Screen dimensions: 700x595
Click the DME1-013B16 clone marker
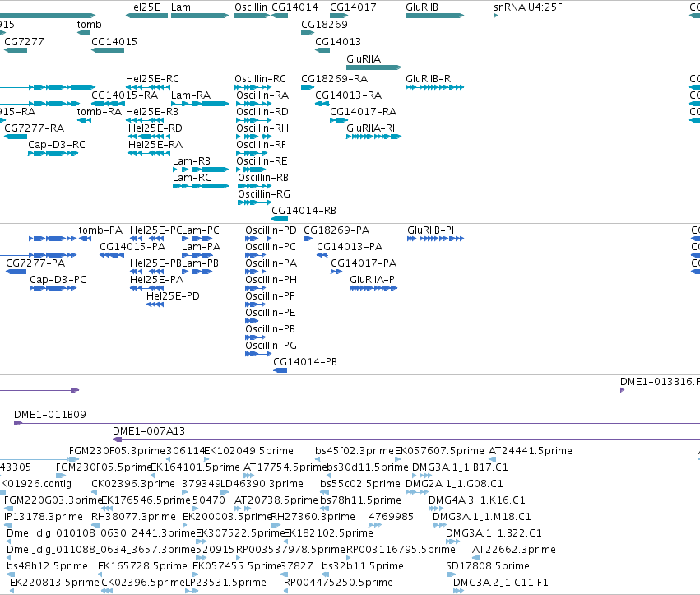click(x=623, y=390)
